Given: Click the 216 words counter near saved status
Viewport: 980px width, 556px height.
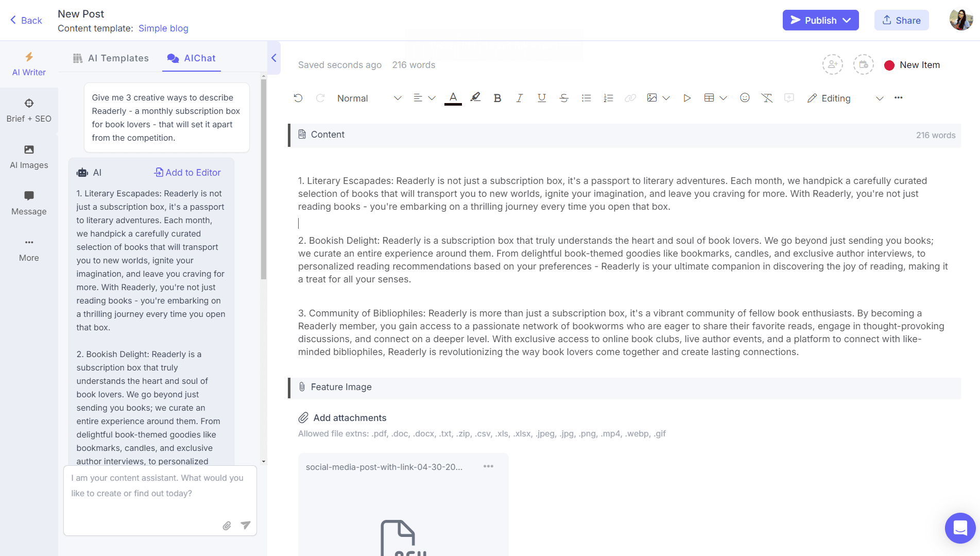Looking at the screenshot, I should pos(414,65).
